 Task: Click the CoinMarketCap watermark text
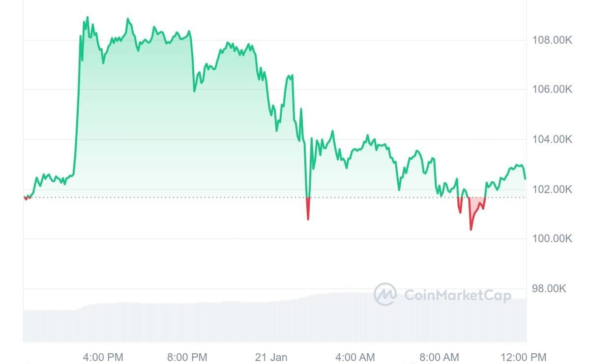457,295
